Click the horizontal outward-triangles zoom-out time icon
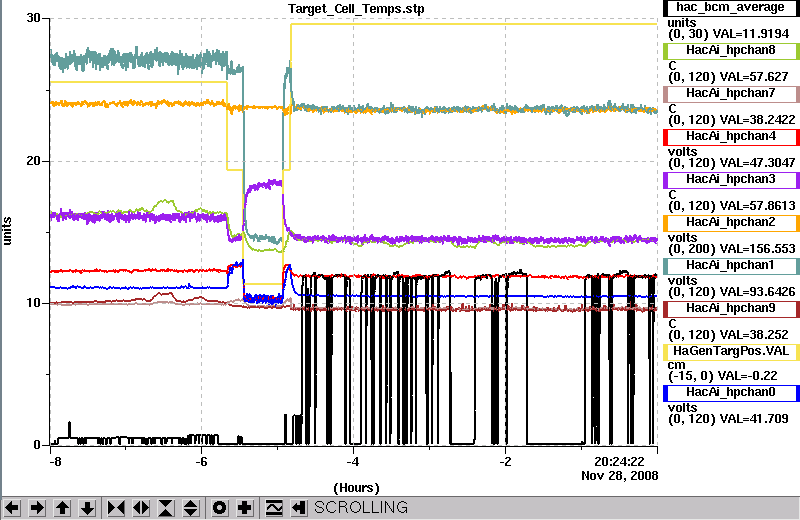Image resolution: width=800 pixels, height=520 pixels. pyautogui.click(x=141, y=508)
